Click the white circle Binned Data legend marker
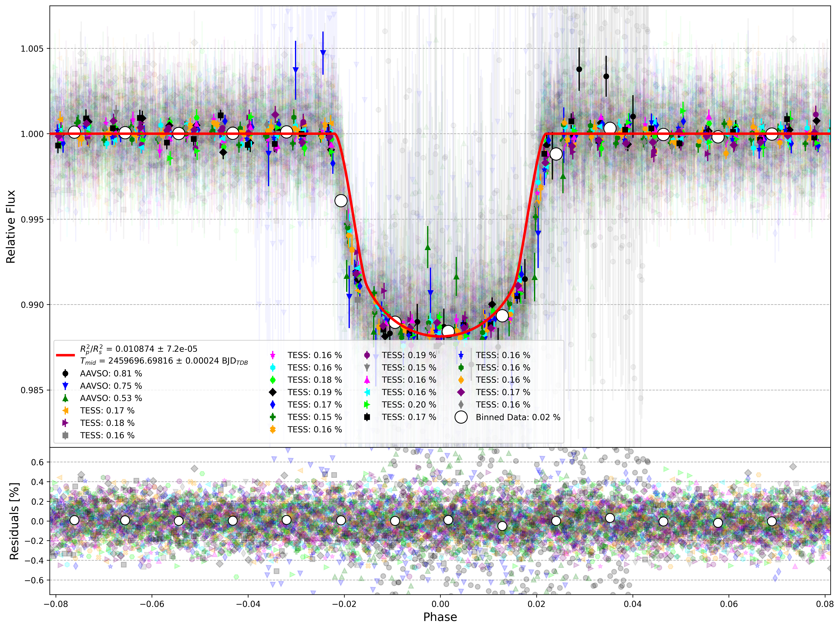The height and width of the screenshot is (629, 840). pos(461,417)
